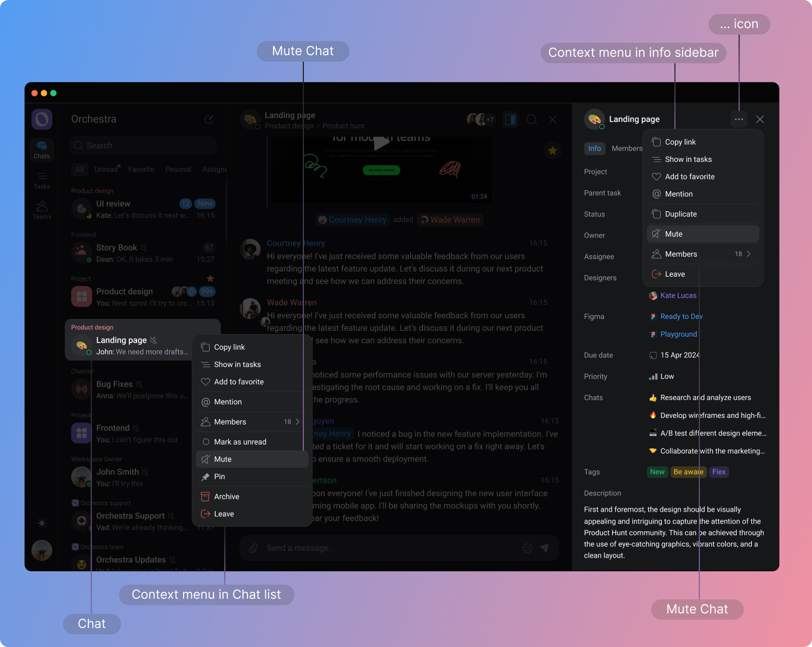Viewport: 812px width, 647px height.
Task: Open the three-dots menu in info sidebar
Action: [739, 119]
